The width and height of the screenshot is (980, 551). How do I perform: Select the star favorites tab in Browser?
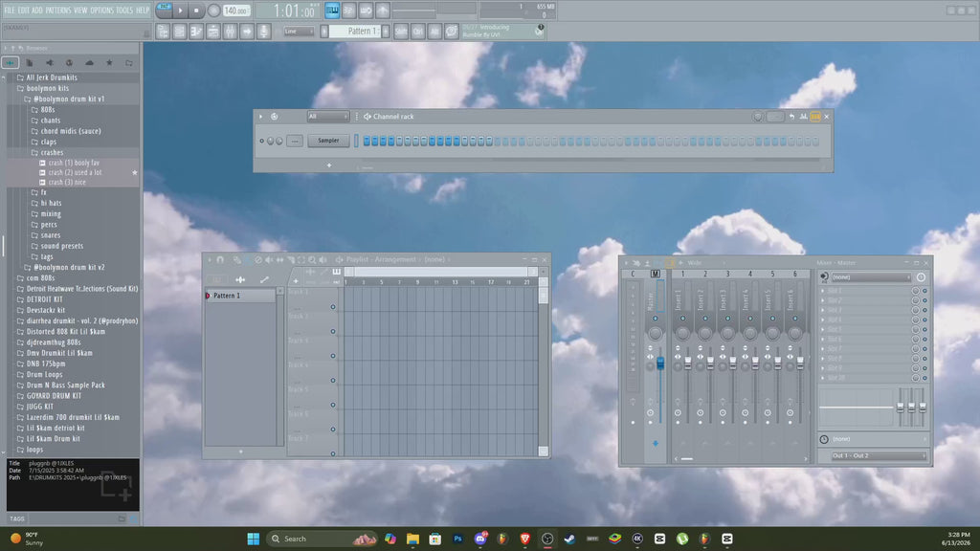109,62
